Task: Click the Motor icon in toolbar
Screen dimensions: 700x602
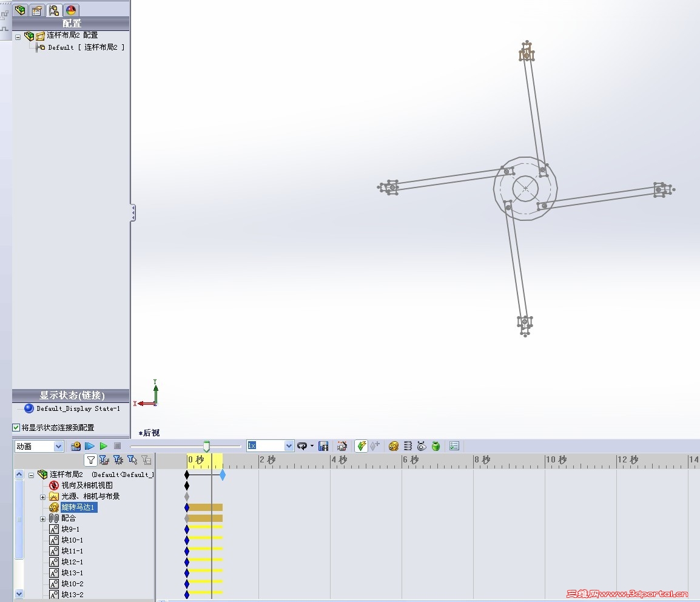Action: [394, 446]
